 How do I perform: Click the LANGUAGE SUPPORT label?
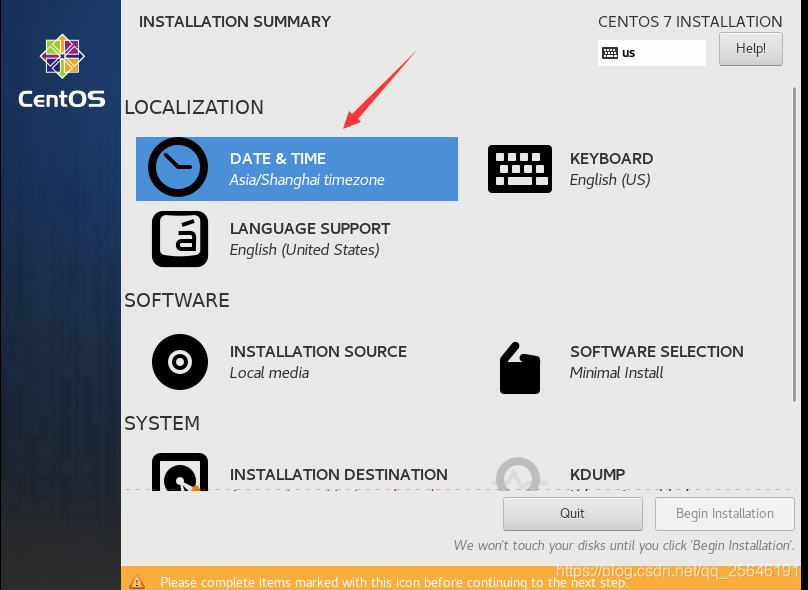(x=310, y=228)
